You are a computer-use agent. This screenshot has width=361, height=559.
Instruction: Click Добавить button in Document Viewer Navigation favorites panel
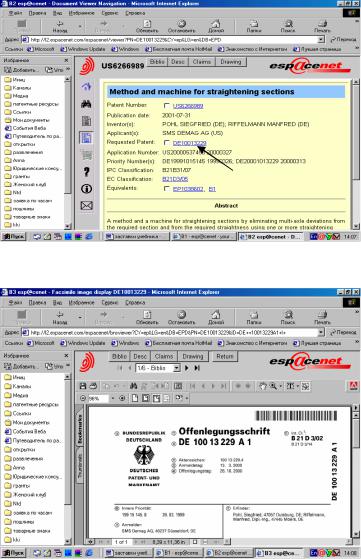point(21,70)
